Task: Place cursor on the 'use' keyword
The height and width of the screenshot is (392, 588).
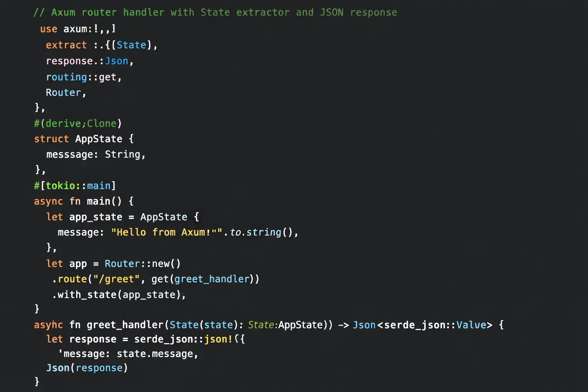Action: tap(49, 29)
